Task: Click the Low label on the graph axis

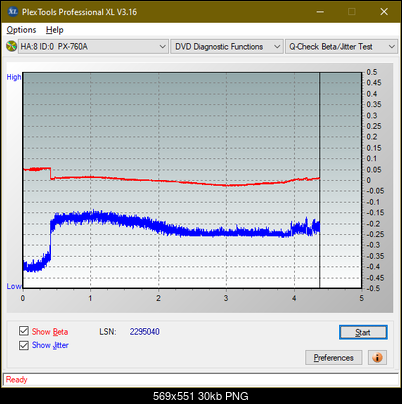Action: pos(14,286)
